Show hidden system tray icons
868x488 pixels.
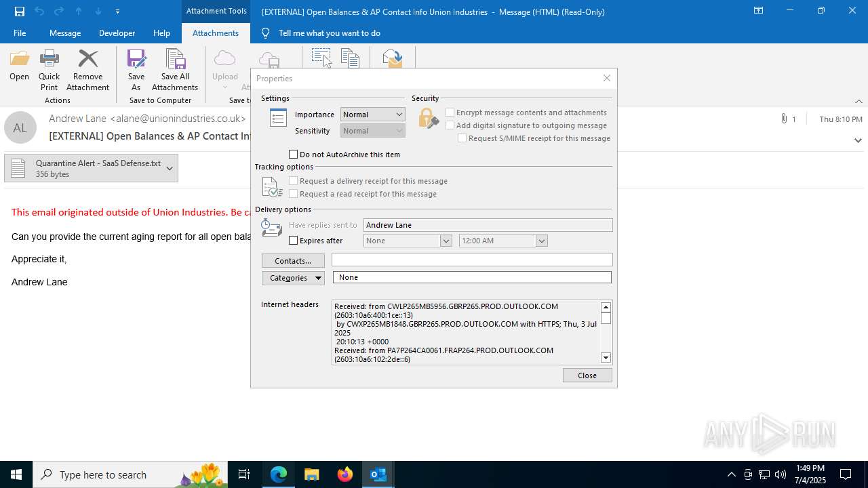pos(731,474)
